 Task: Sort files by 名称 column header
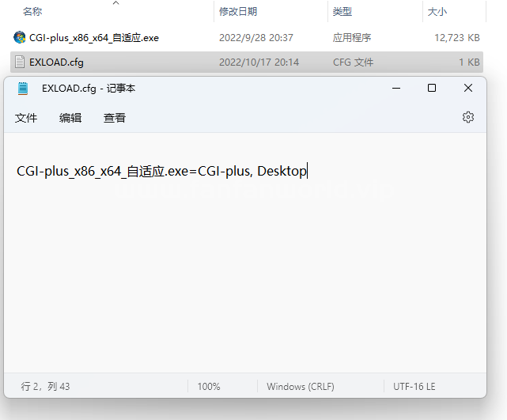[x=32, y=12]
